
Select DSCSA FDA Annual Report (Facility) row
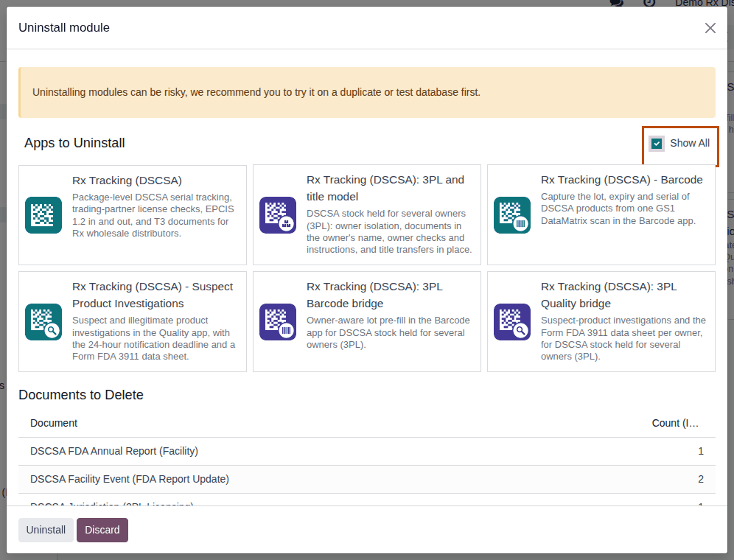[367, 452]
